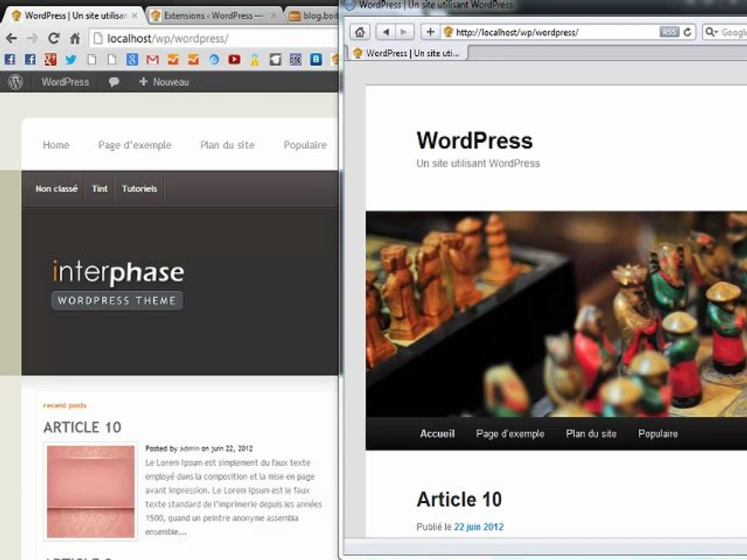
Task: Click Populaire in the black nav bar
Action: 658,434
